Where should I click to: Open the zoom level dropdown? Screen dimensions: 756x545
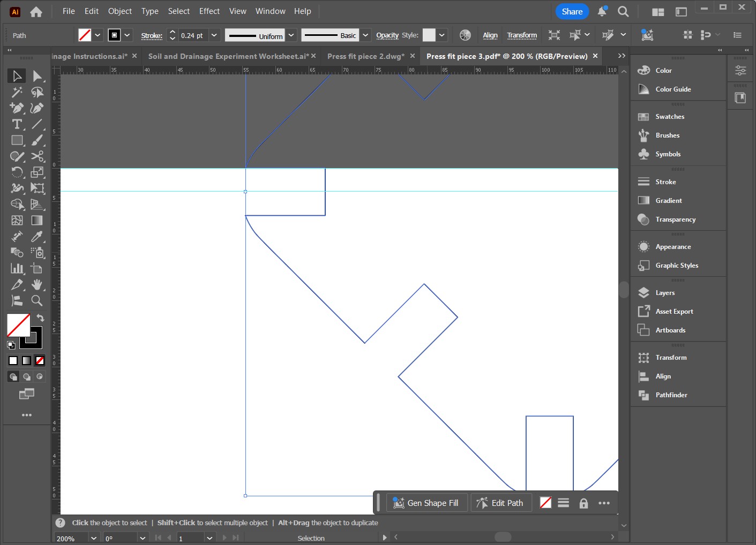94,538
